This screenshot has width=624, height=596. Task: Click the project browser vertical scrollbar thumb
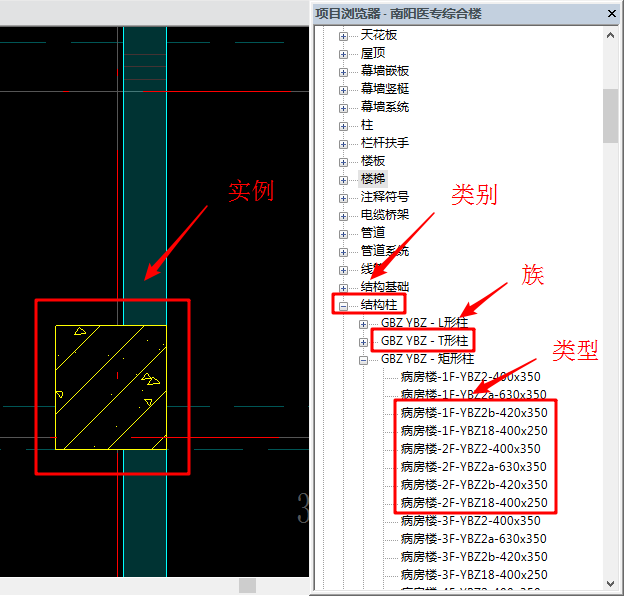pyautogui.click(x=610, y=115)
